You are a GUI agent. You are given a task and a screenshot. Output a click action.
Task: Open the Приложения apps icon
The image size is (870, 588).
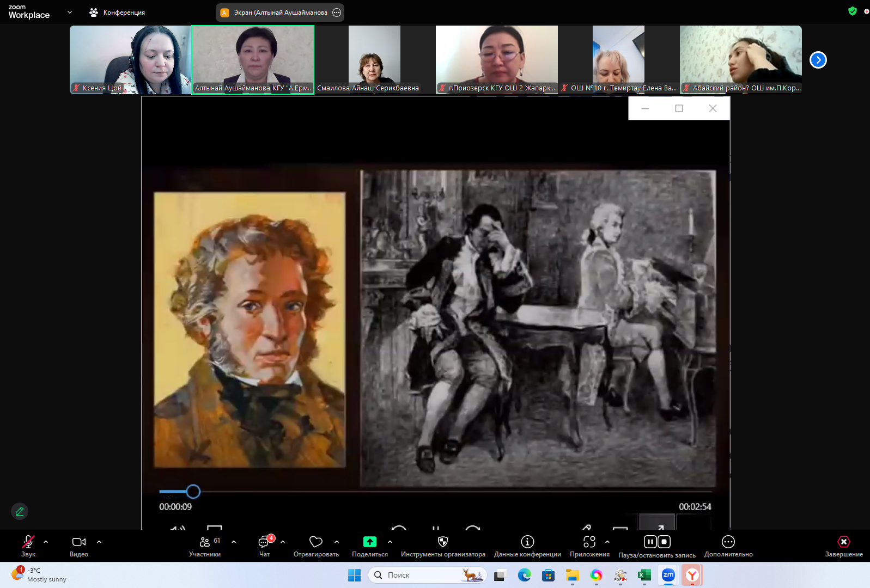(x=589, y=542)
